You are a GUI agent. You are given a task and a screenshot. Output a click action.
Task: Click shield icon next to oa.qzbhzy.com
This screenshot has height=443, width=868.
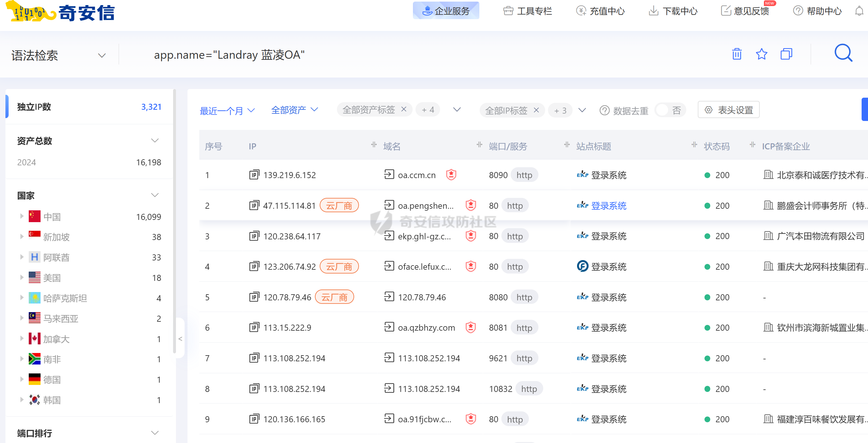[470, 327]
